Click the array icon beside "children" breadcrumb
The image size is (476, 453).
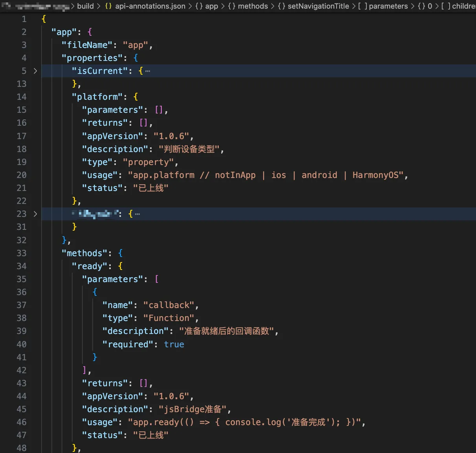coord(447,6)
